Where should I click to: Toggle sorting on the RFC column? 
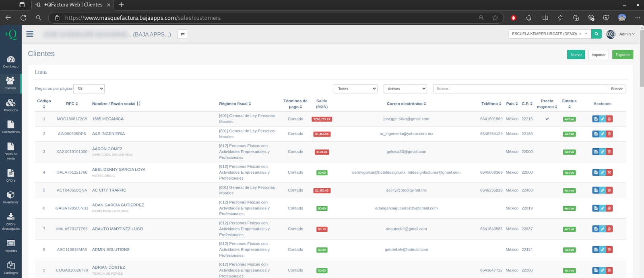tap(72, 104)
